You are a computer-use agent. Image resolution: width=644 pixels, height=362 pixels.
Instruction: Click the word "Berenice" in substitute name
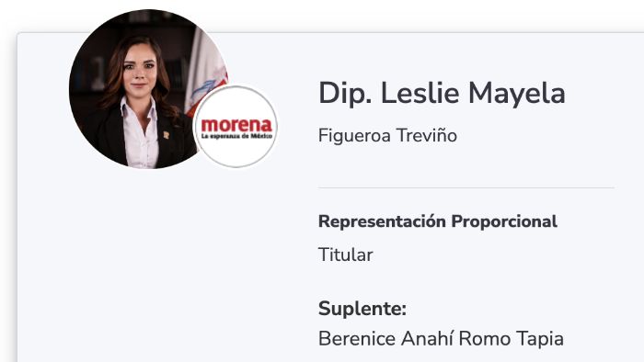pyautogui.click(x=357, y=339)
